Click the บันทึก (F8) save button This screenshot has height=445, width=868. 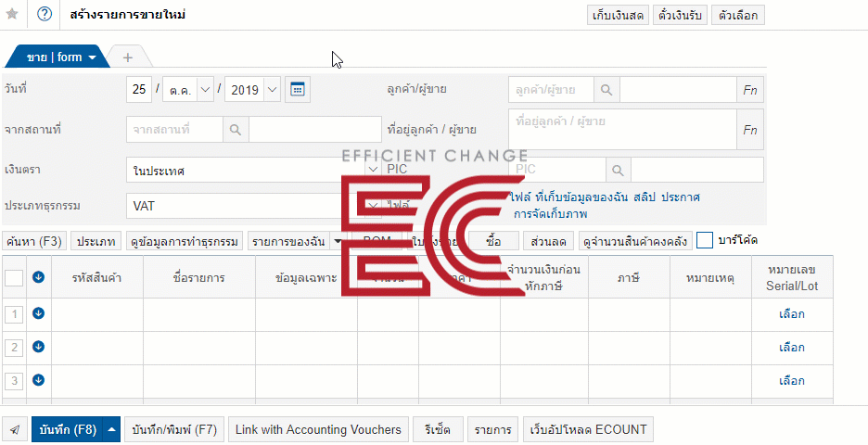click(68, 429)
